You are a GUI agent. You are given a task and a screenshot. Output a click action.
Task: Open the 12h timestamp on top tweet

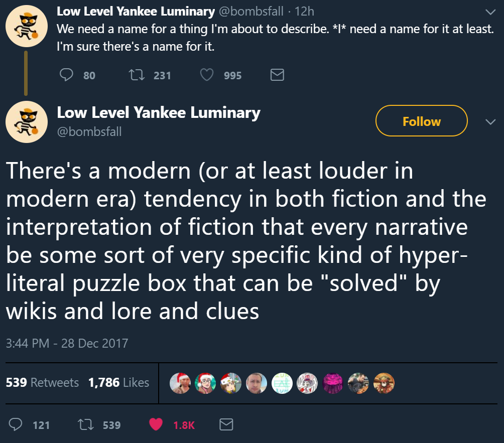(x=305, y=11)
